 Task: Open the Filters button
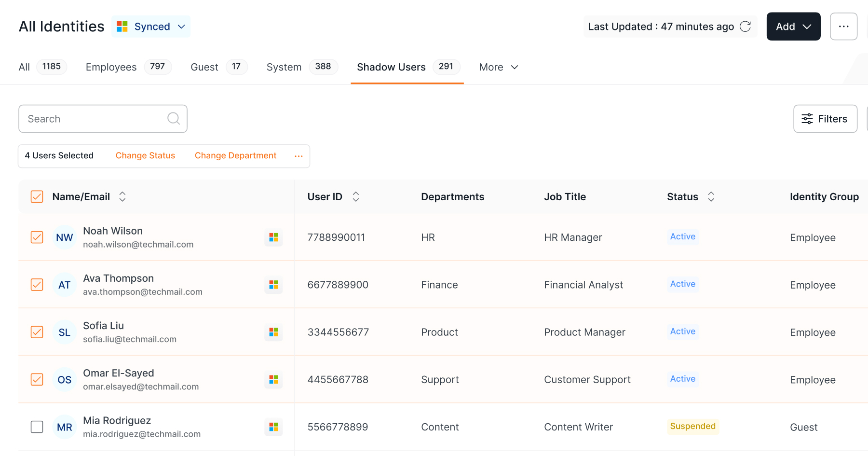point(825,119)
